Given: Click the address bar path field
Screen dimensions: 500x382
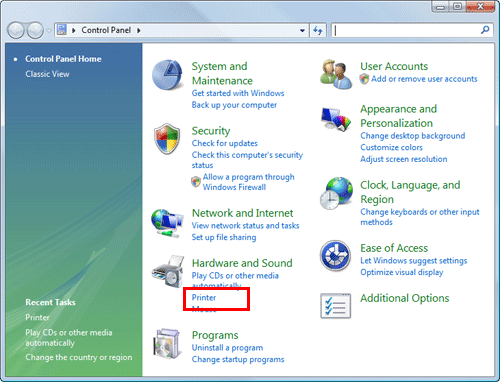Looking at the screenshot, I should tap(182, 30).
